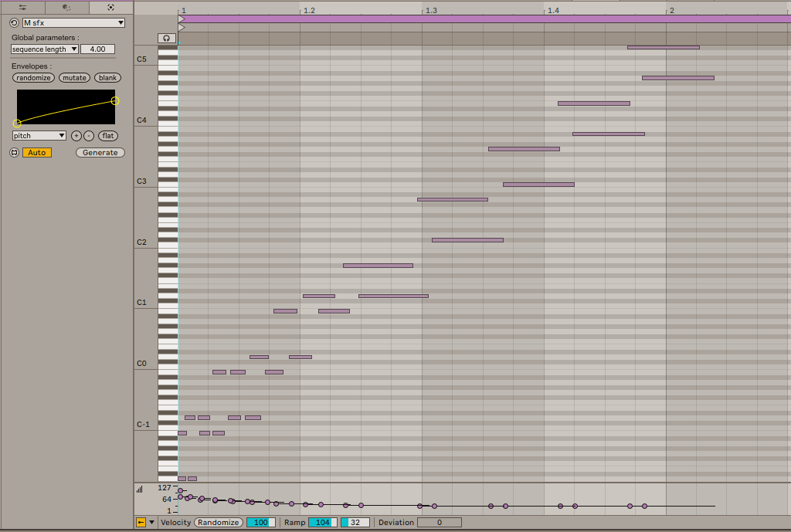Expand the sequence length parameter dropdown

coord(45,49)
